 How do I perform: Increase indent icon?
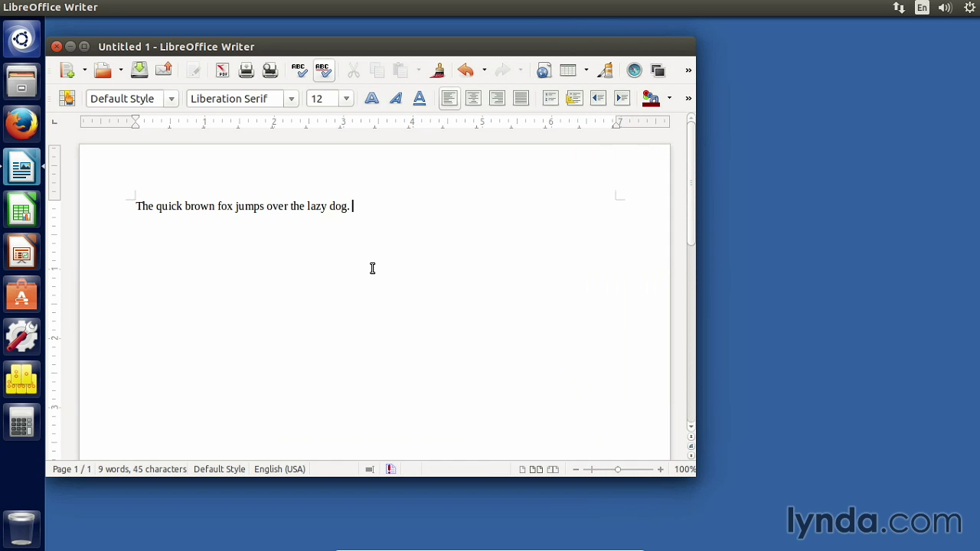[x=622, y=98]
